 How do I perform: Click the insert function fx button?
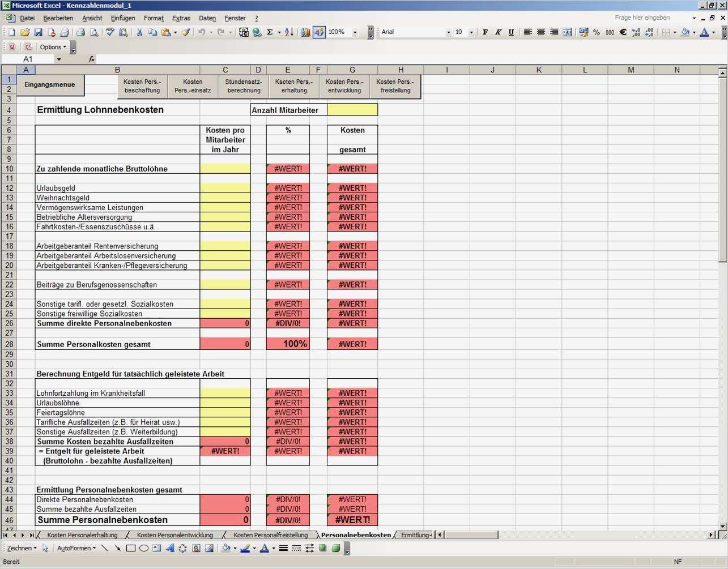(92, 59)
